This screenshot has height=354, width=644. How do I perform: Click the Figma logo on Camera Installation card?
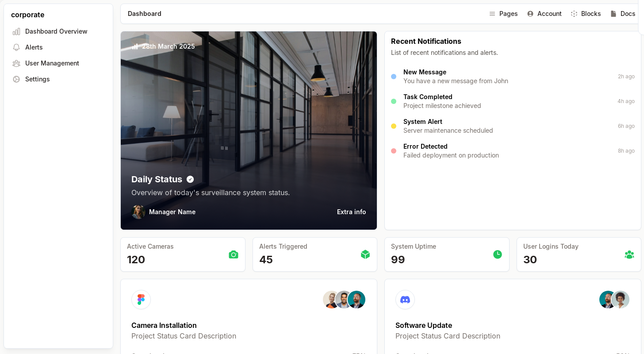(141, 300)
